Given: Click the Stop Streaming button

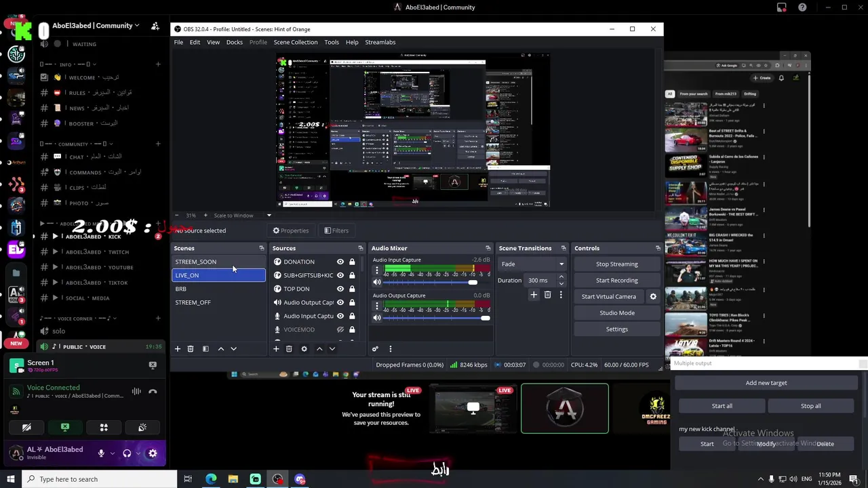Looking at the screenshot, I should [x=617, y=264].
